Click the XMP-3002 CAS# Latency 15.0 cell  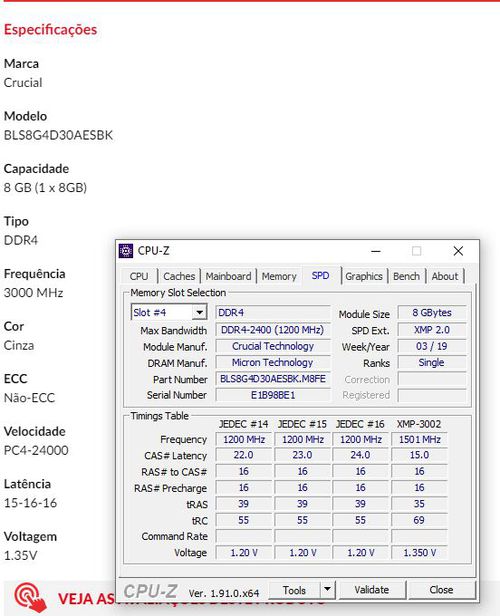pos(419,455)
